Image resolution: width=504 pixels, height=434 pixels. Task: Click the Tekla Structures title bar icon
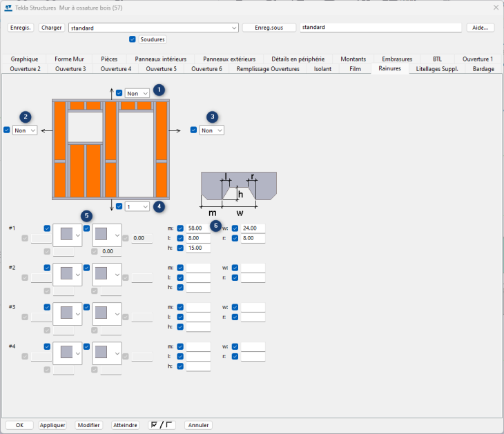coord(8,7)
